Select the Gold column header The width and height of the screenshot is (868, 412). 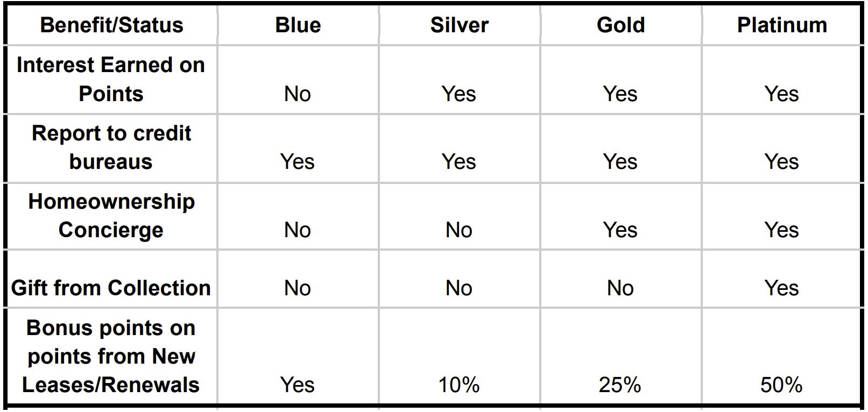pos(620,25)
